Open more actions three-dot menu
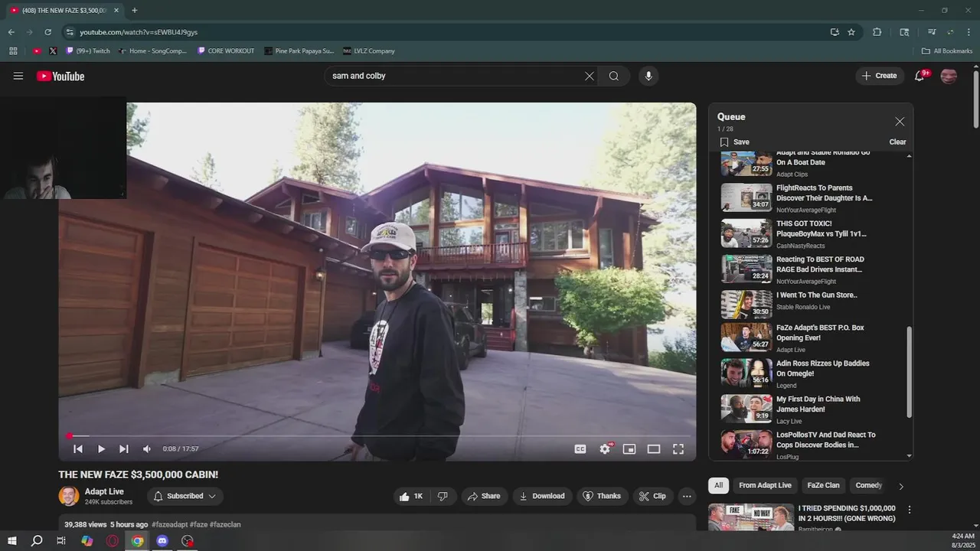The height and width of the screenshot is (551, 980). 687,496
